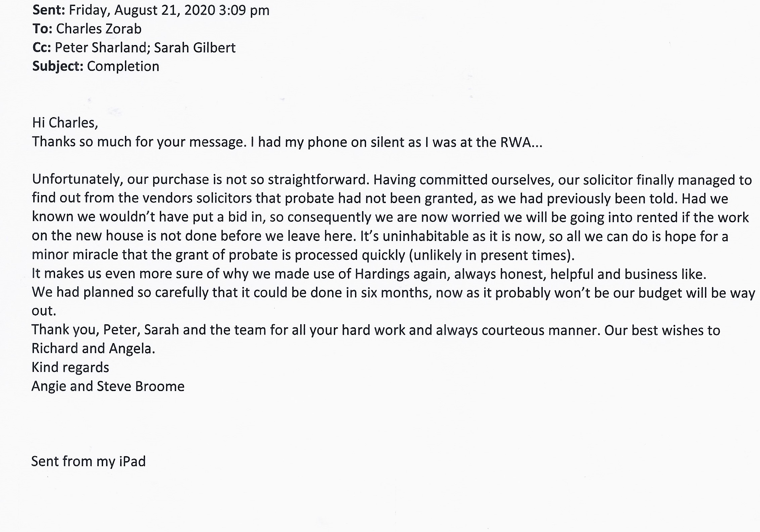The width and height of the screenshot is (760, 532).
Task: Click the closing 'Kind regards'
Action: [x=70, y=368]
